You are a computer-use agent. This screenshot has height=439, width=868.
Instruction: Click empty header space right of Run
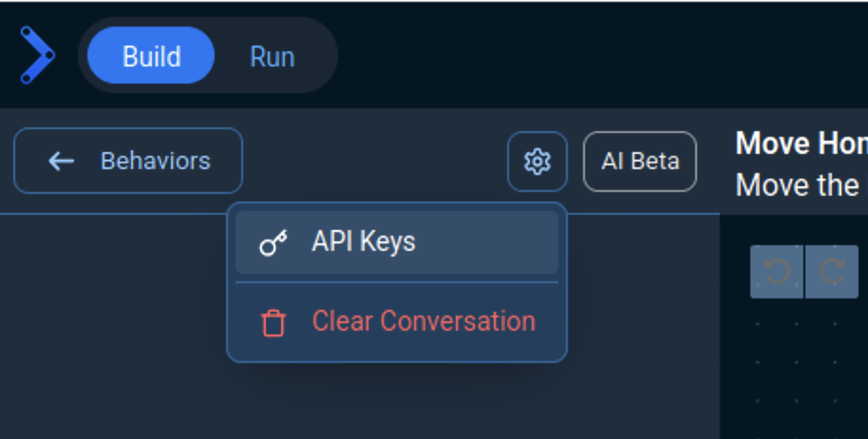[x=570, y=55]
